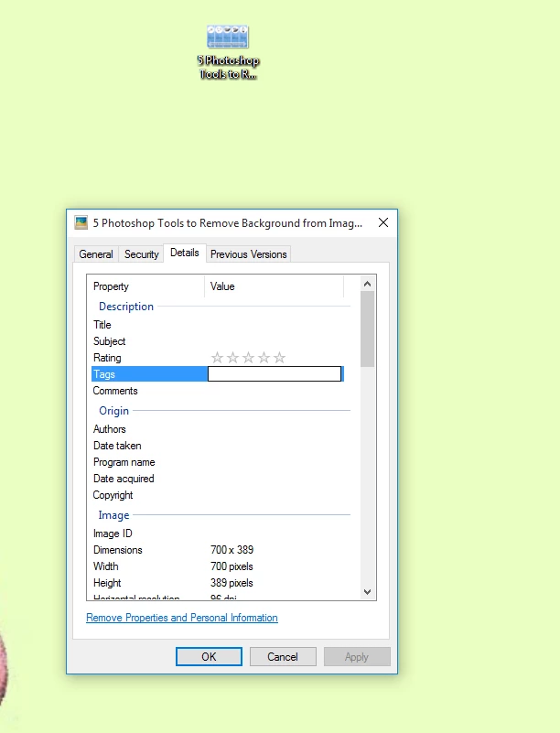Switch to the General tab
The height and width of the screenshot is (733, 560).
pos(96,253)
